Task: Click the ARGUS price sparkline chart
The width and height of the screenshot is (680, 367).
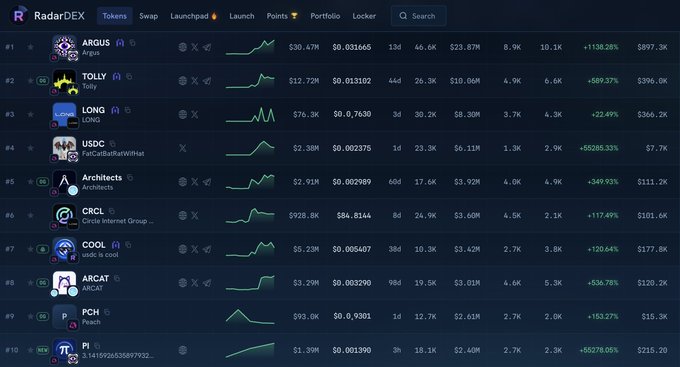Action: tap(250, 47)
